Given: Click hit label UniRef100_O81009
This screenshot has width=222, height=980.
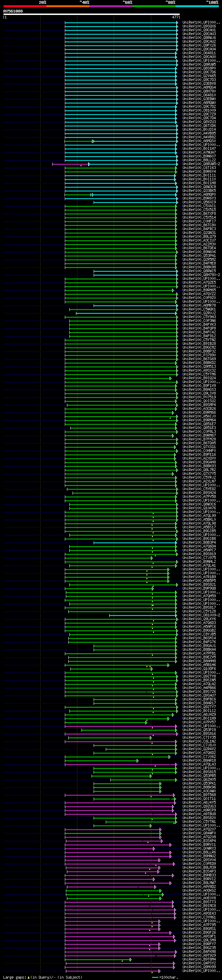Looking at the screenshot, I should click(199, 110).
